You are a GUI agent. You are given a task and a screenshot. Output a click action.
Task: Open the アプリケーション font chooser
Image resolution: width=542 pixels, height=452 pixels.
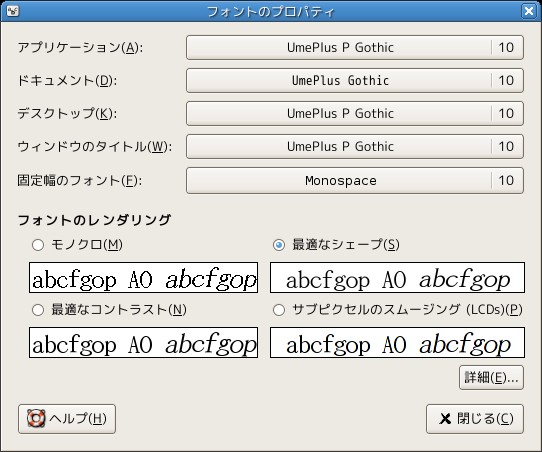[x=355, y=47]
